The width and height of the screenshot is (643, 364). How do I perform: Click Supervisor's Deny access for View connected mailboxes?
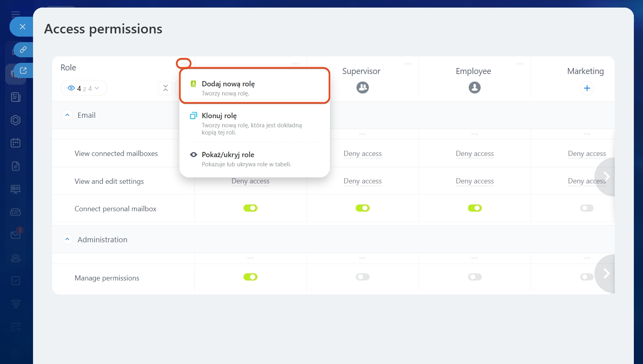tap(362, 154)
